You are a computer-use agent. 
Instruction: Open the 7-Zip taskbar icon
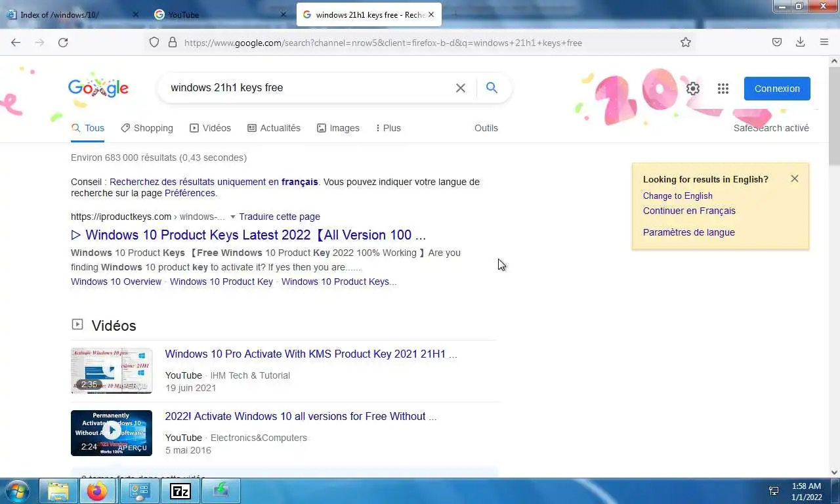180,491
